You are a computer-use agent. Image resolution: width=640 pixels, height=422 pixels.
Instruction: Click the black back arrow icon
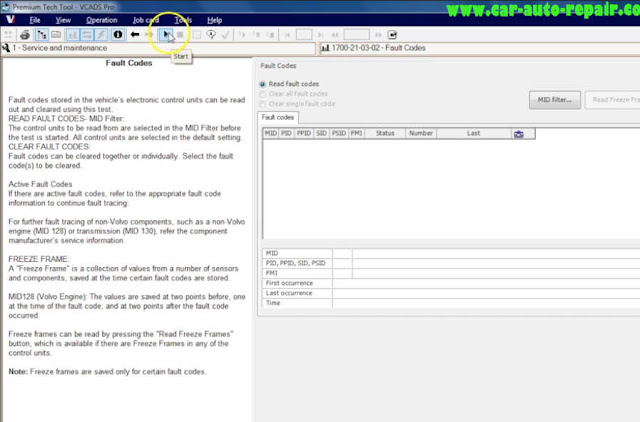(135, 35)
